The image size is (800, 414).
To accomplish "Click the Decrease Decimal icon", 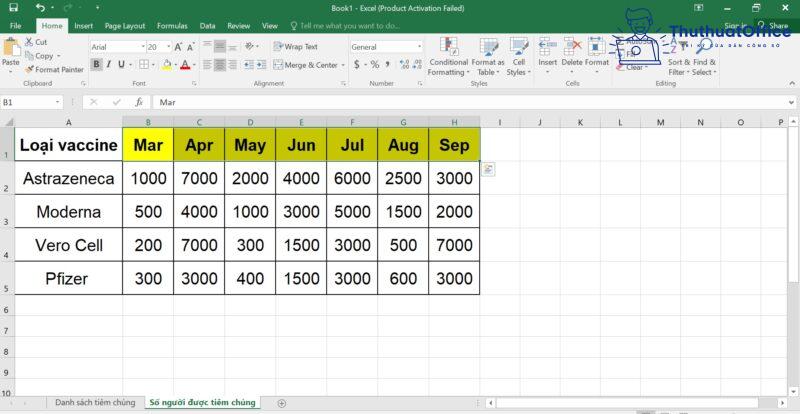I will point(417,64).
